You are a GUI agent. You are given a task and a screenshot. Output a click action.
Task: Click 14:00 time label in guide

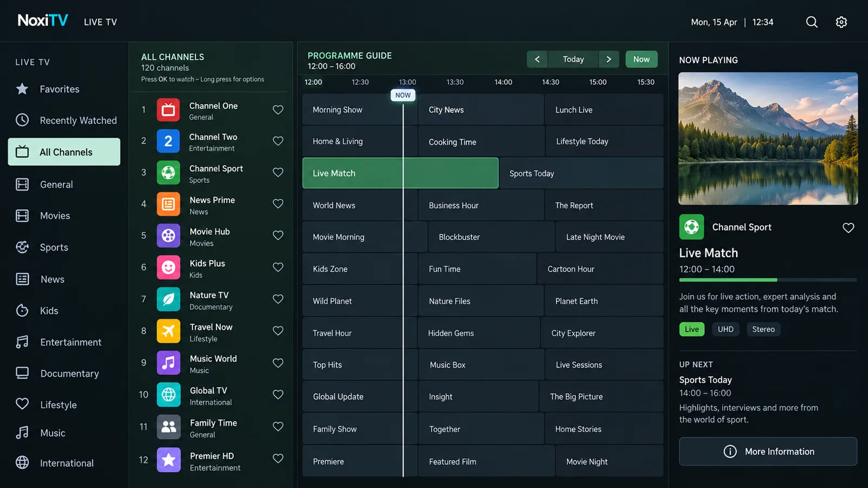[503, 82]
